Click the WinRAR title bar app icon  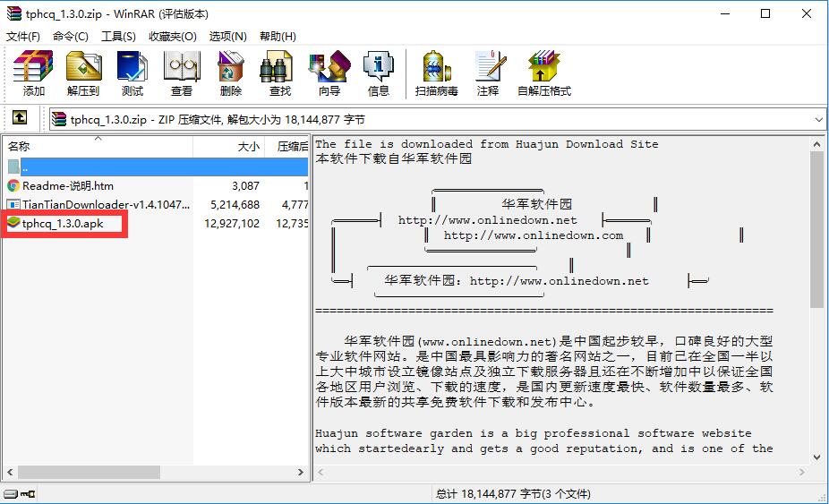(13, 13)
